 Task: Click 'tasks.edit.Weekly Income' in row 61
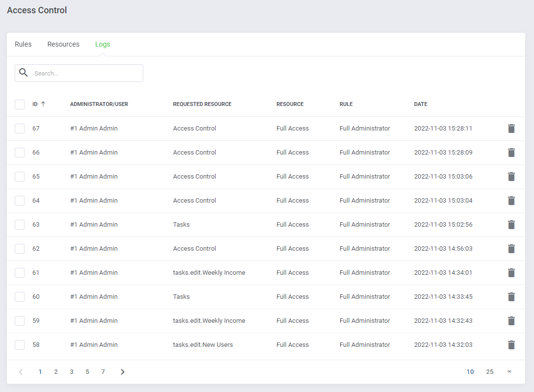209,273
